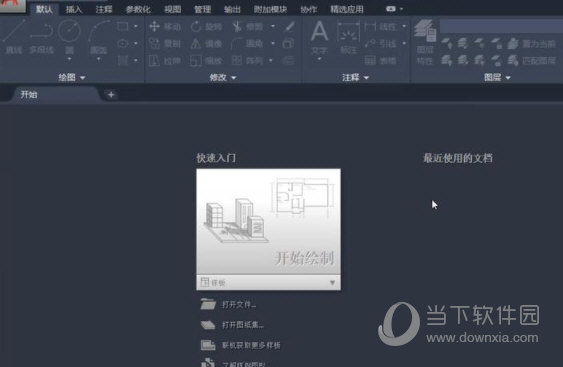
Task: Open the Templates (样板) dropdown
Action: click(x=269, y=283)
